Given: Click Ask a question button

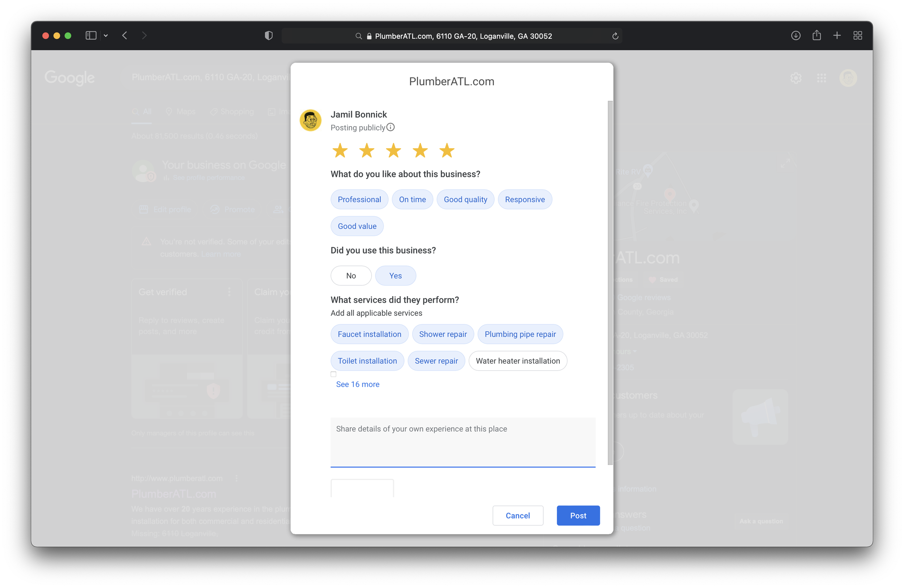Looking at the screenshot, I should [761, 521].
